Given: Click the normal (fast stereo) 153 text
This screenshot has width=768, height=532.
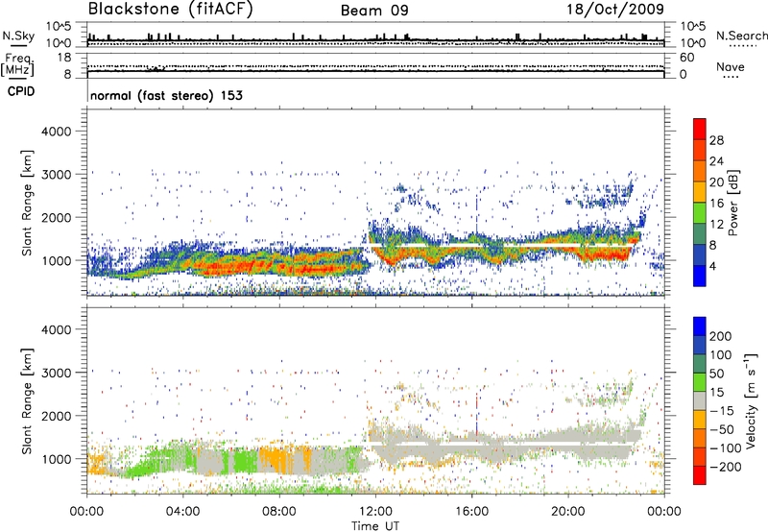Looking at the screenshot, I should coord(166,96).
